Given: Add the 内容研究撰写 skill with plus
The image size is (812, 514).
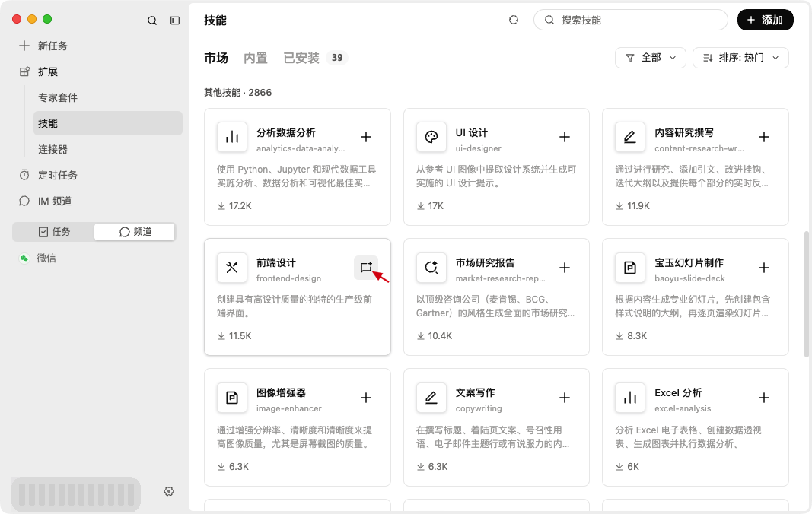Looking at the screenshot, I should (x=764, y=137).
